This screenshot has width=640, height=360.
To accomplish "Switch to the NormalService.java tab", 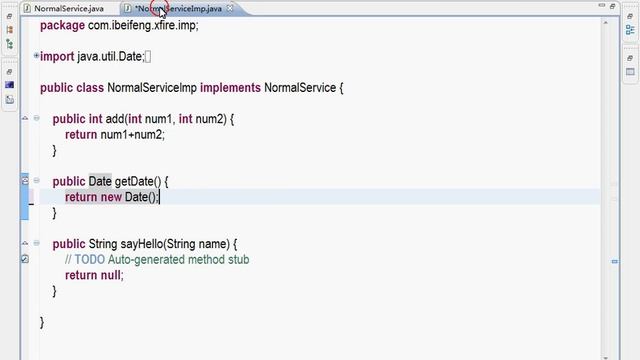I will (x=64, y=8).
